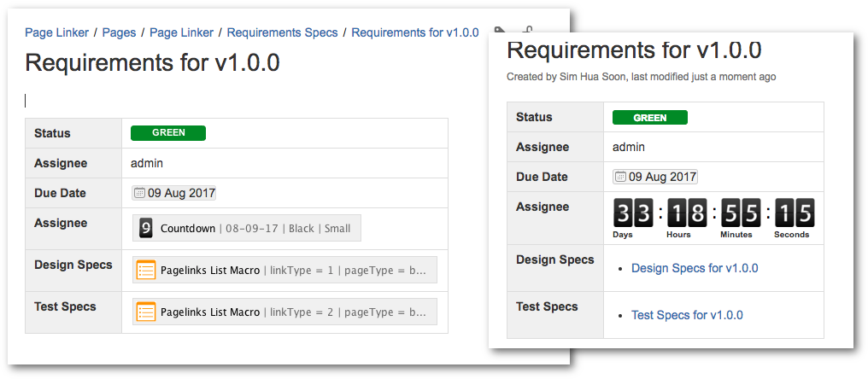Select the Countdown macro placeholder text
Screen dimensions: 868x379
click(188, 229)
